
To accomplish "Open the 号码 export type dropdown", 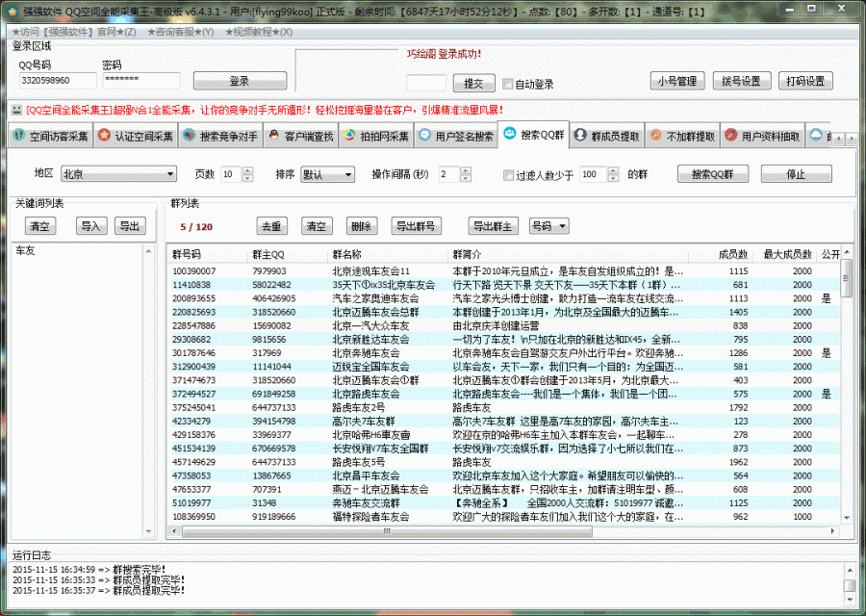I will click(549, 226).
